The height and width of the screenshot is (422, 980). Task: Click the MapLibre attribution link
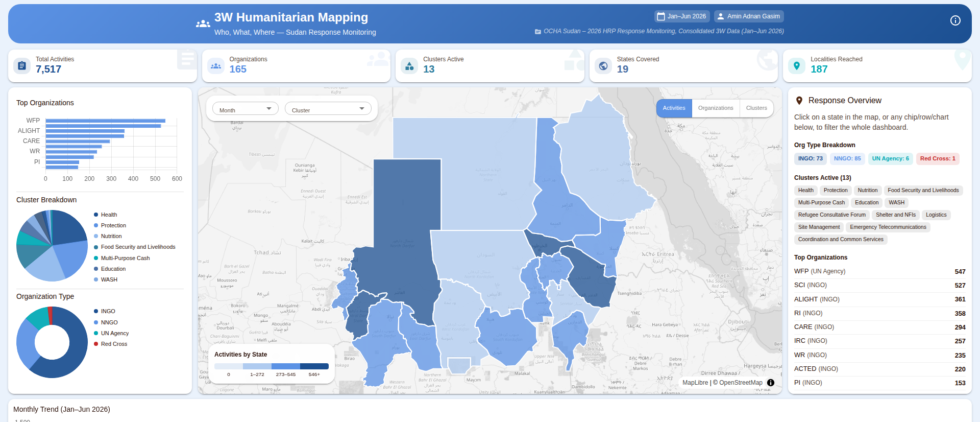pyautogui.click(x=695, y=383)
